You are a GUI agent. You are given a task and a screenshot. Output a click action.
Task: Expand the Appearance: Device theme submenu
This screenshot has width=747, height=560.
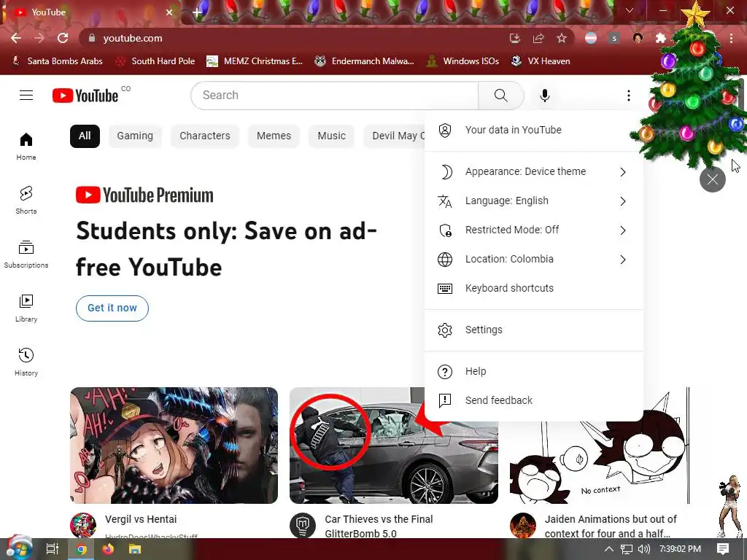point(533,171)
